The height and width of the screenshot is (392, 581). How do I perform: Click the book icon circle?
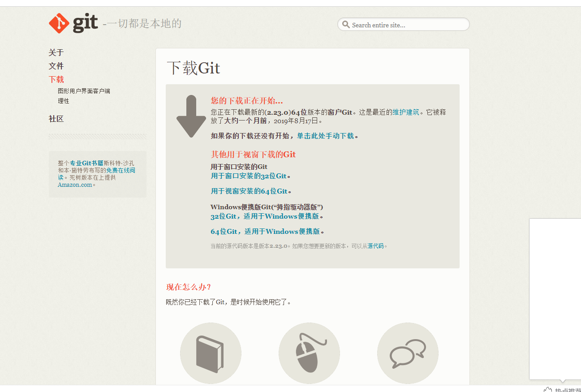pos(211,353)
